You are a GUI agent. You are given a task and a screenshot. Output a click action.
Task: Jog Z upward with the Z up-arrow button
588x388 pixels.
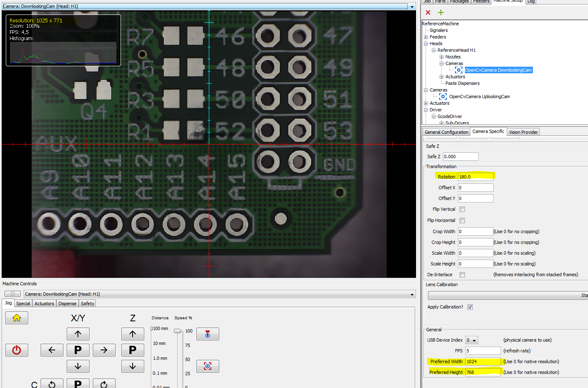click(x=133, y=334)
